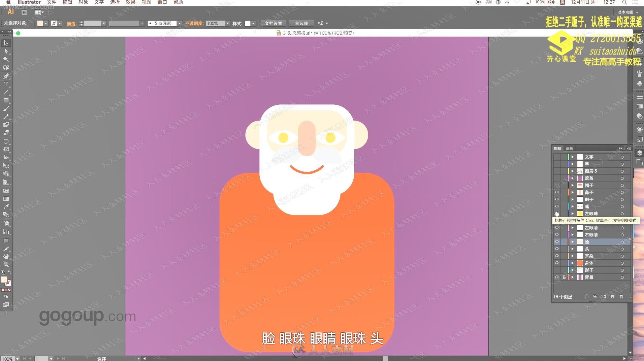Expand the 手 layer

coord(572,164)
